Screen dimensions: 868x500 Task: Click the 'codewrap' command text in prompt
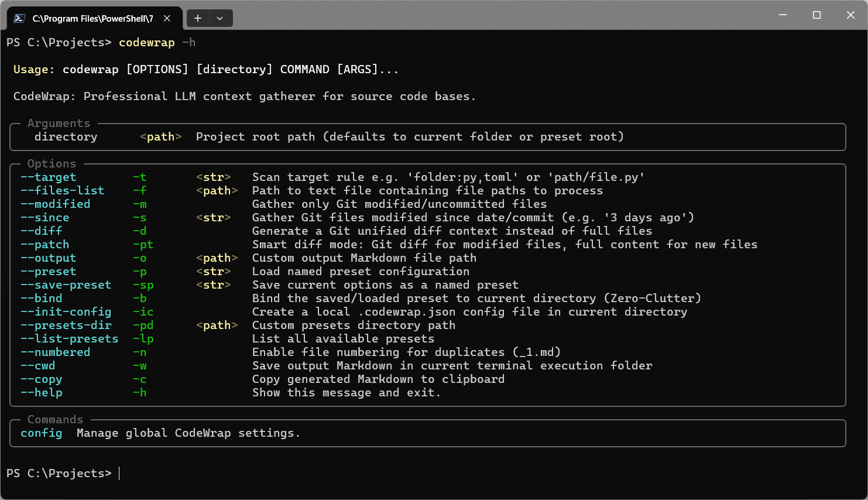pyautogui.click(x=147, y=43)
